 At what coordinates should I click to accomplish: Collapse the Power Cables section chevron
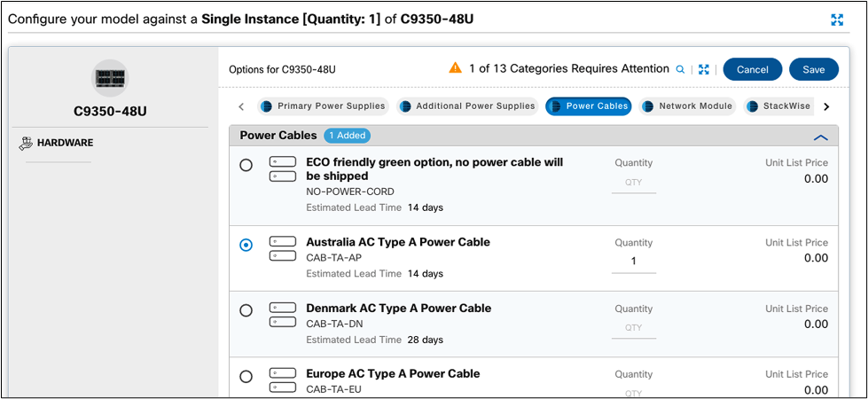820,137
